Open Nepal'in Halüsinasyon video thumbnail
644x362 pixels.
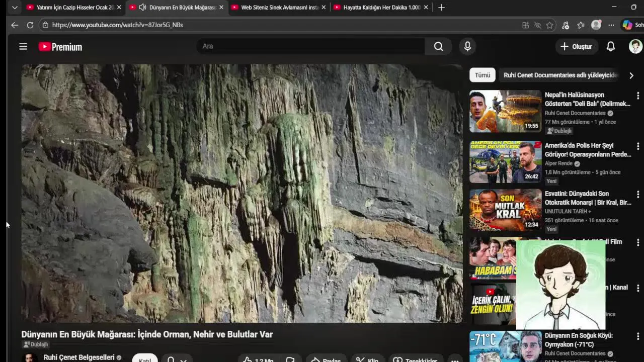click(x=505, y=111)
